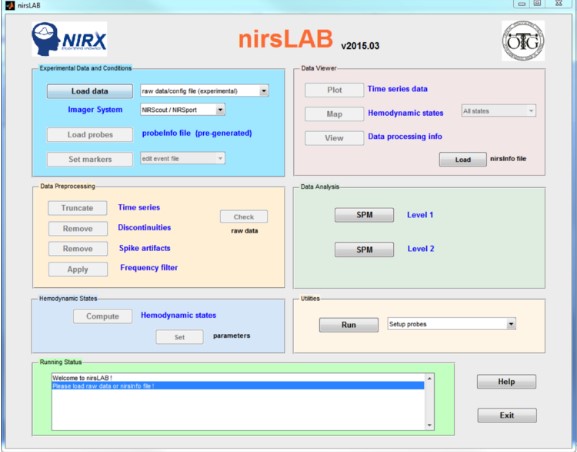
Task: Click the SPM Level 2 button
Action: point(364,250)
